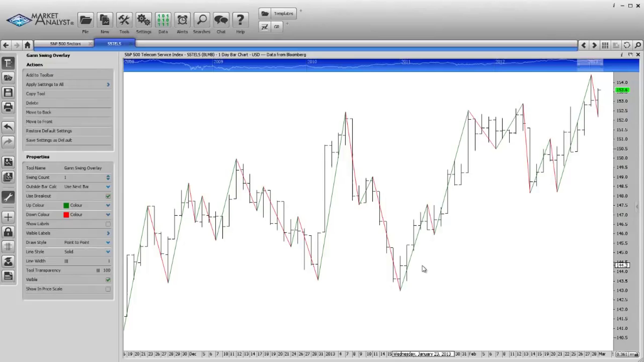
Task: Select the SSTELS chart tab
Action: click(114, 43)
